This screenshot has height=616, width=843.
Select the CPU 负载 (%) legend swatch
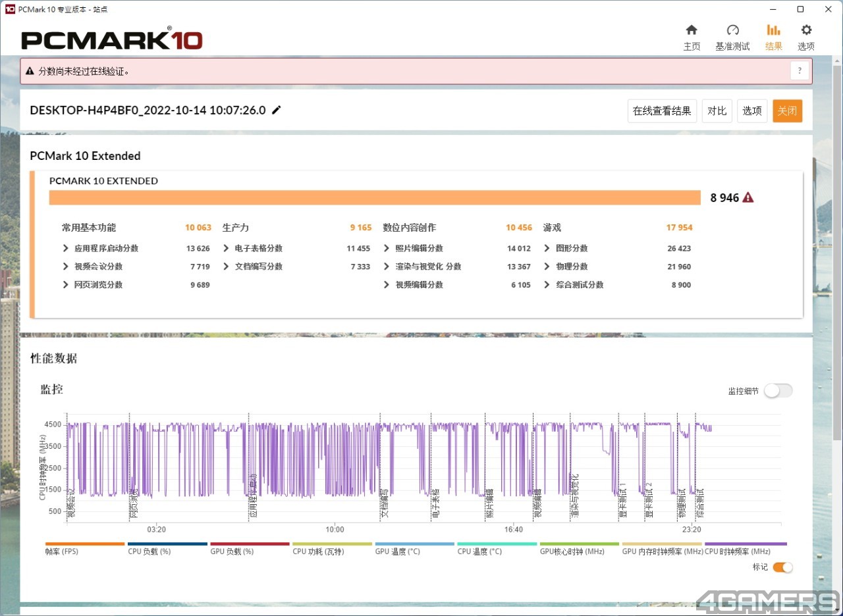click(167, 544)
